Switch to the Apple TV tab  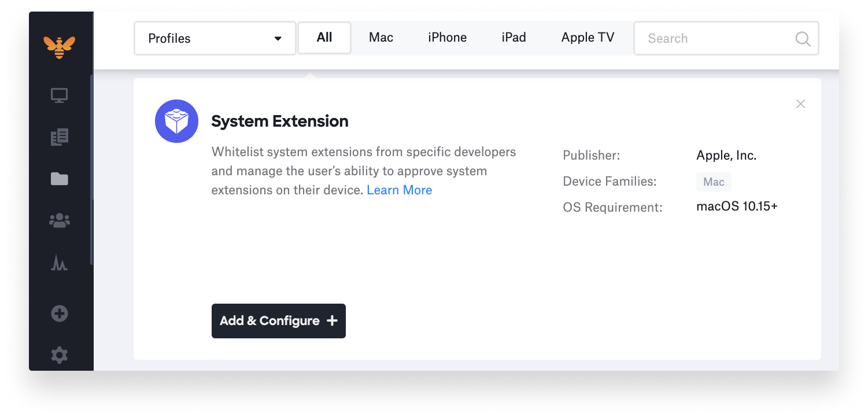click(588, 37)
